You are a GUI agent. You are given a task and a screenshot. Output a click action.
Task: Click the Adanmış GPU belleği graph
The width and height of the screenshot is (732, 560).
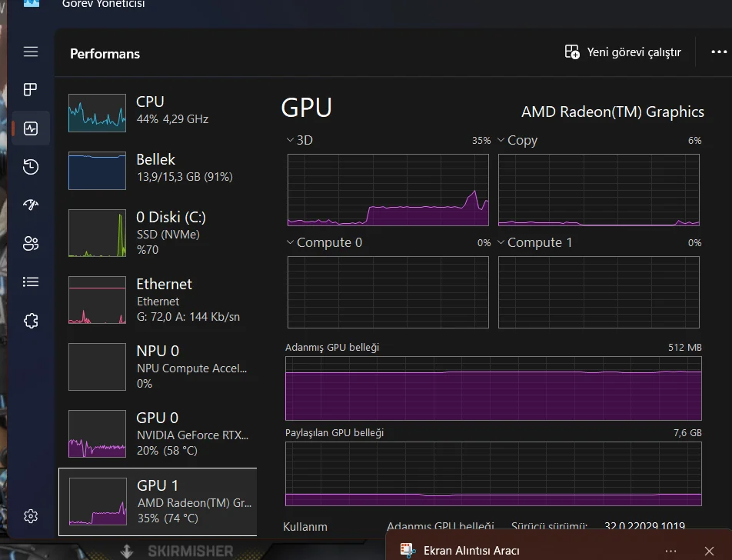coord(494,388)
